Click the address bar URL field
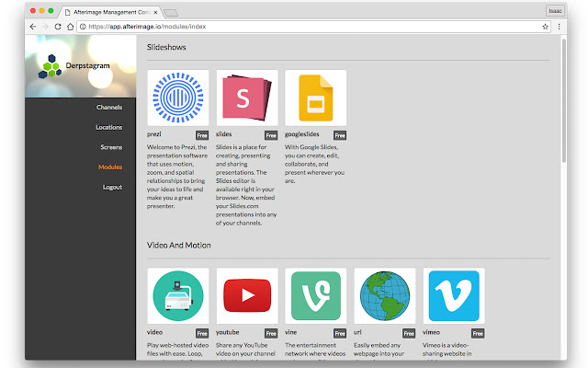Screen dimensions: 588x368 (x=313, y=27)
